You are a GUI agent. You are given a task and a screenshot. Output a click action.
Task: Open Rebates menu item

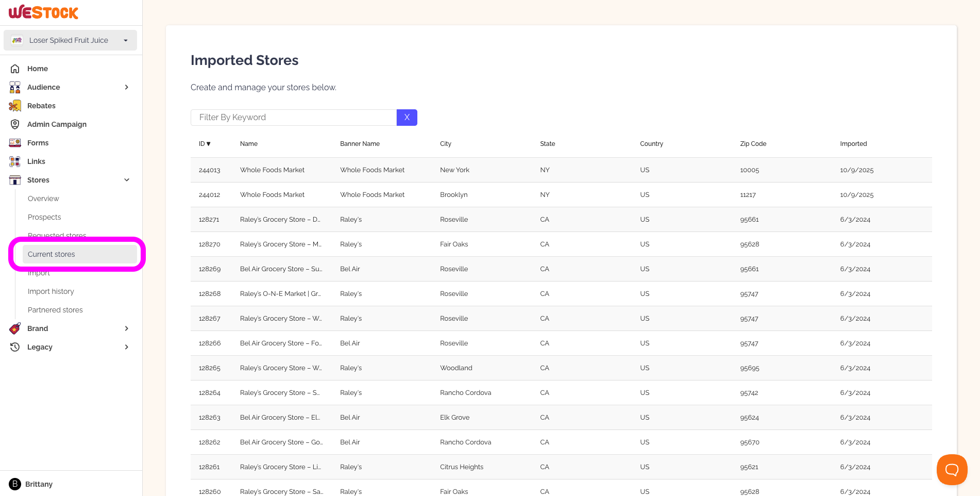pos(41,106)
